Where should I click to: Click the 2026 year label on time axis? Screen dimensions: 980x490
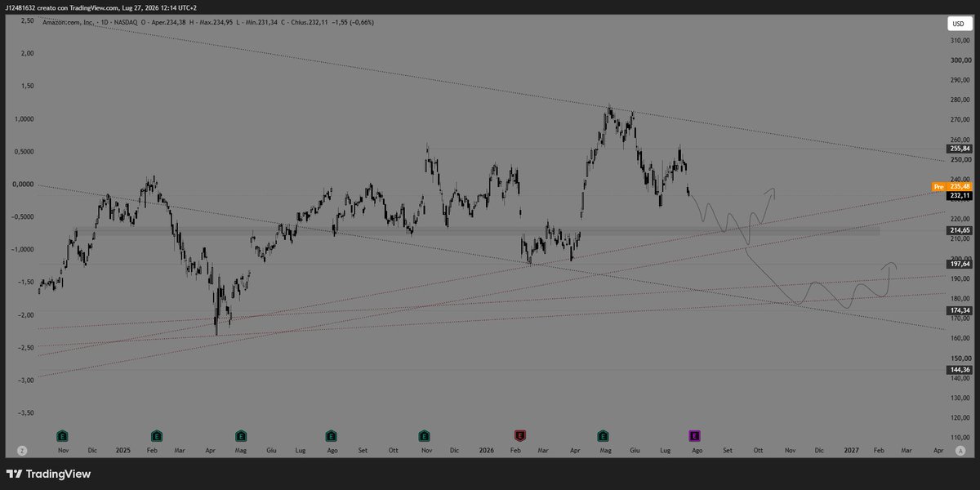487,450
